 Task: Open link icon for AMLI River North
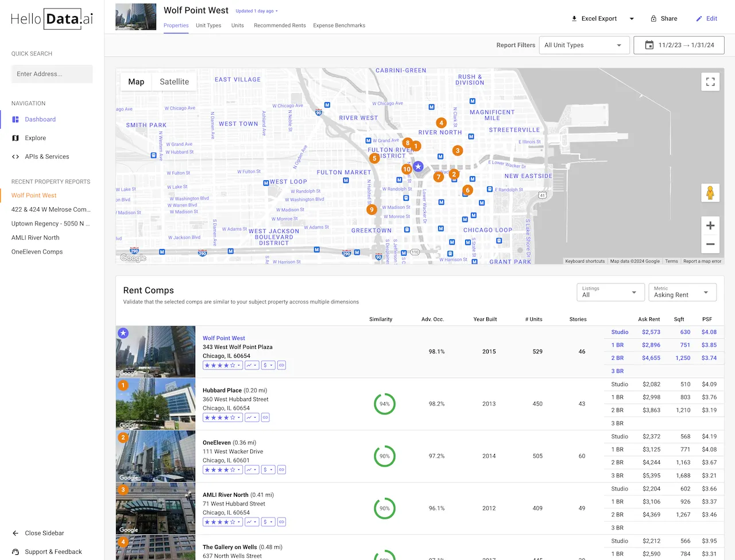(x=281, y=522)
